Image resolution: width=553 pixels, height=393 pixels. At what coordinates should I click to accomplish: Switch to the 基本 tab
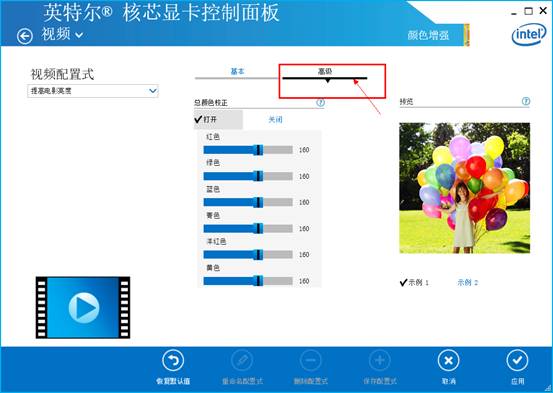237,72
